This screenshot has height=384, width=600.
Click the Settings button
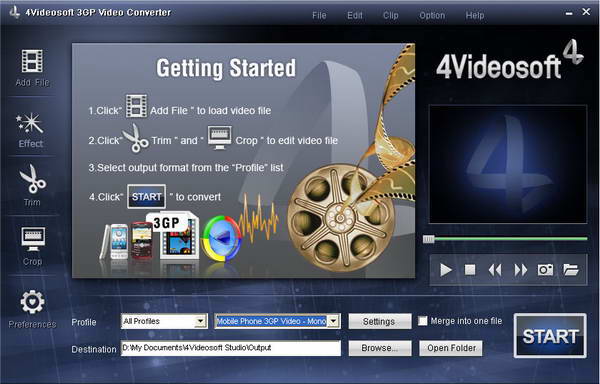coord(380,321)
